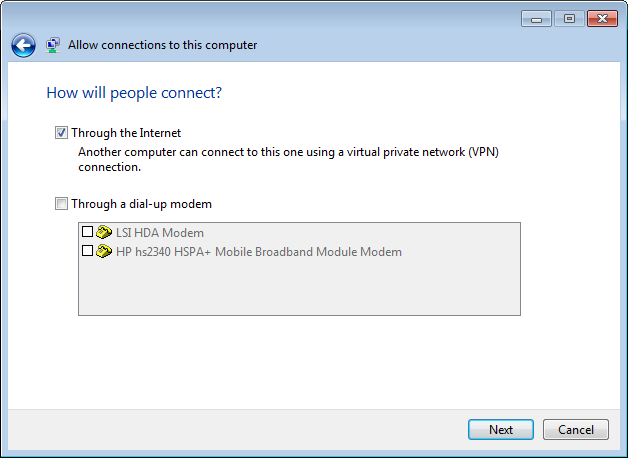Click the Through a dial-up modem label

141,204
